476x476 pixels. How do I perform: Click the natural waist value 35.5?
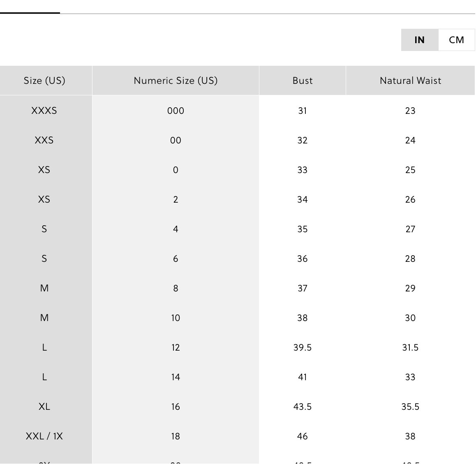tap(410, 407)
